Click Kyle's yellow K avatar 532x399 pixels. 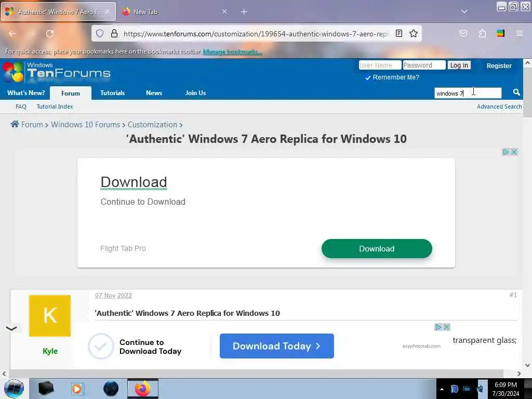(50, 315)
